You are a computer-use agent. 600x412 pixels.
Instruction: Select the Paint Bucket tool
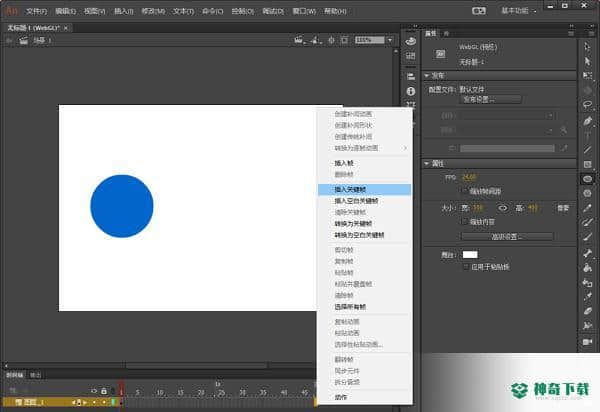587,268
